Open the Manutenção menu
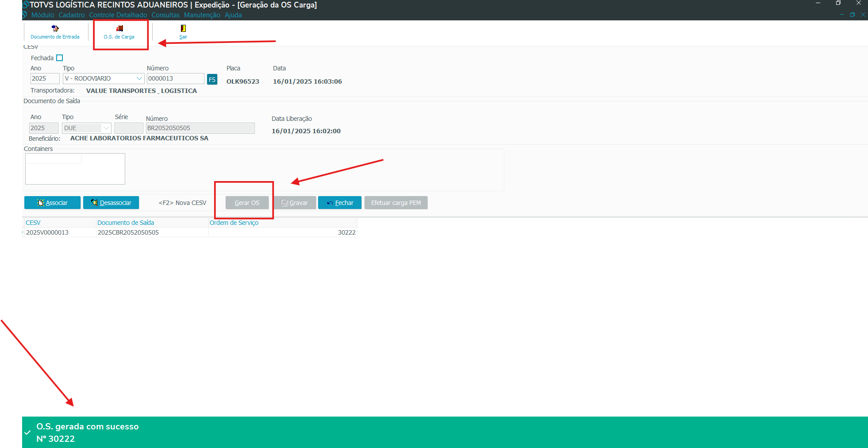 [202, 15]
